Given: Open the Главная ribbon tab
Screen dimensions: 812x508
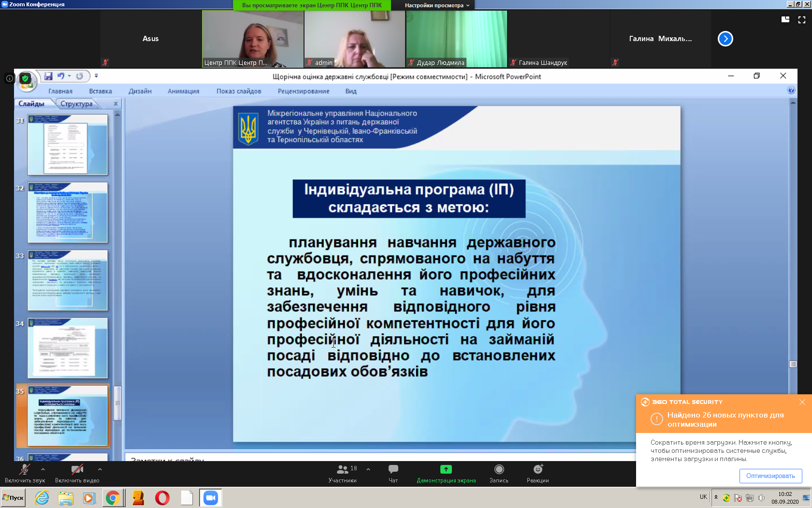Looking at the screenshot, I should click(x=60, y=91).
